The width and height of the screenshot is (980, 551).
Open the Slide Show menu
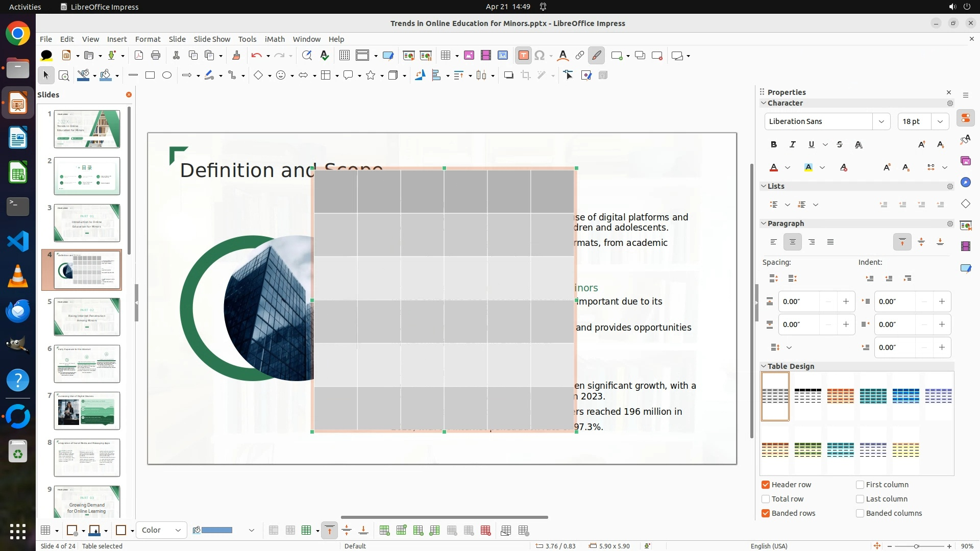tap(212, 39)
